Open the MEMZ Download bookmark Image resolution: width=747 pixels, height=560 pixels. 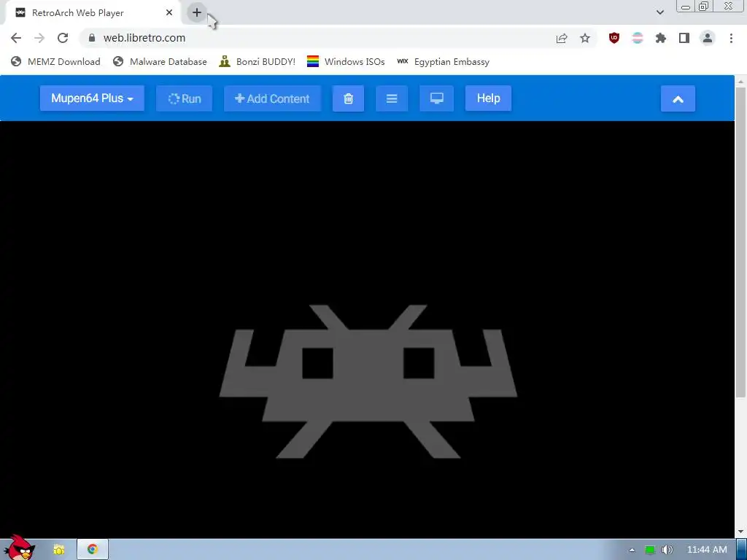[55, 62]
